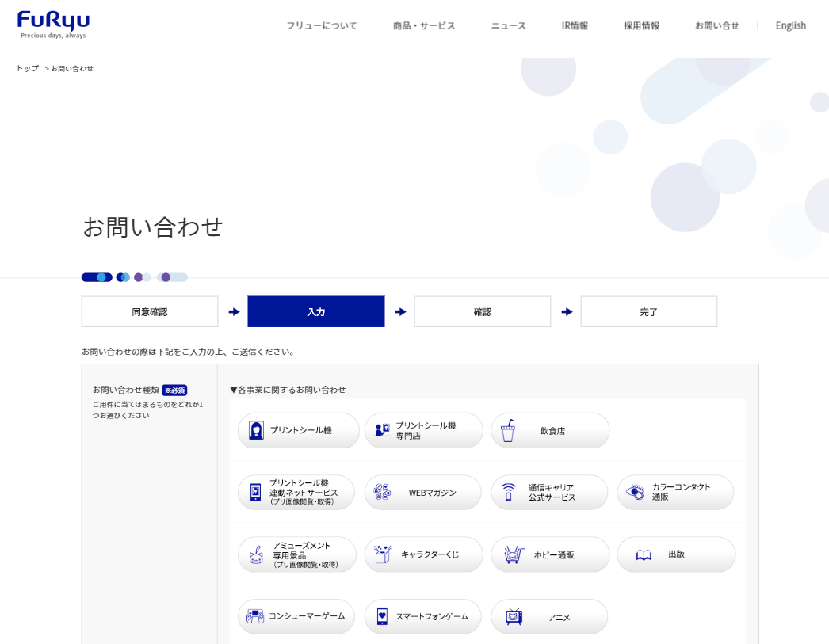Pick the 通信キャリア公式サービス wifi icon

point(508,492)
